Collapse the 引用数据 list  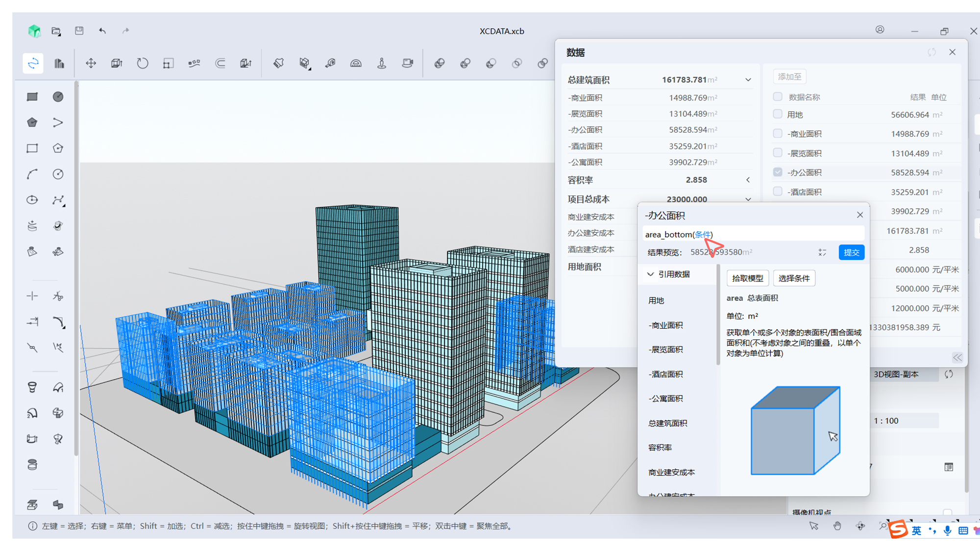[651, 274]
